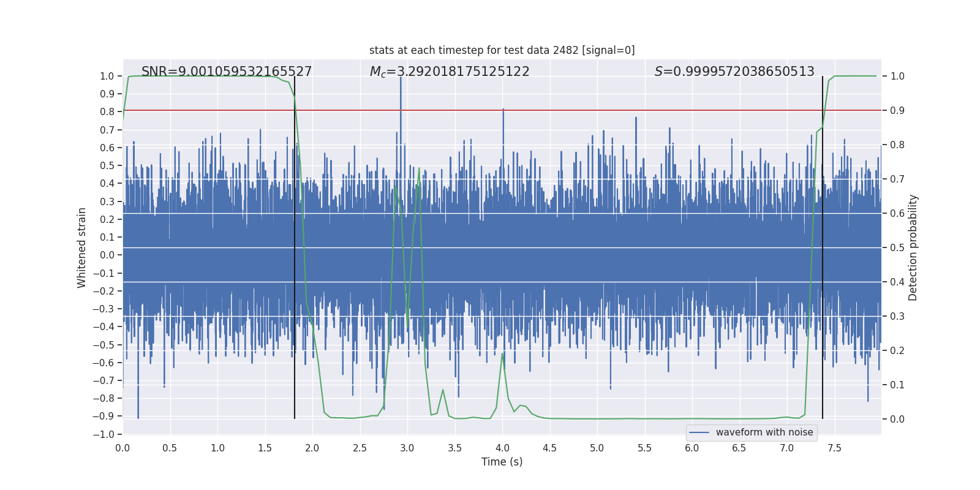This screenshot has width=980, height=490.
Task: Click the plot title for test data 2482
Action: tap(502, 50)
